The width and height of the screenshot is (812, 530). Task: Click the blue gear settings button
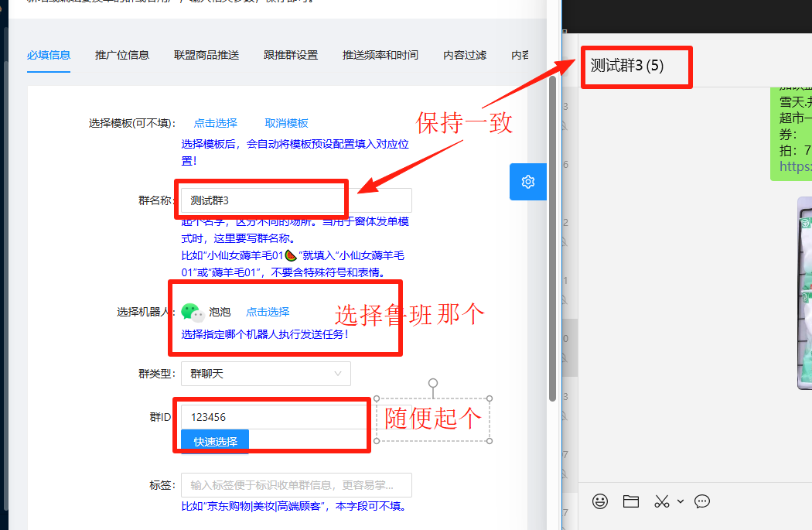tap(528, 182)
